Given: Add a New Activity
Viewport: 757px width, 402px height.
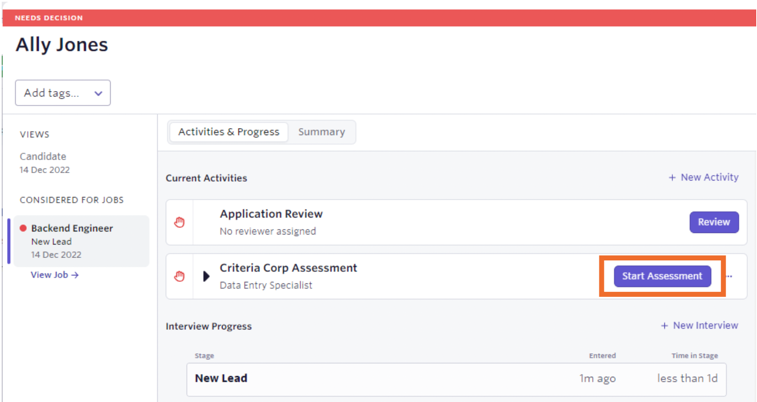Looking at the screenshot, I should click(703, 177).
